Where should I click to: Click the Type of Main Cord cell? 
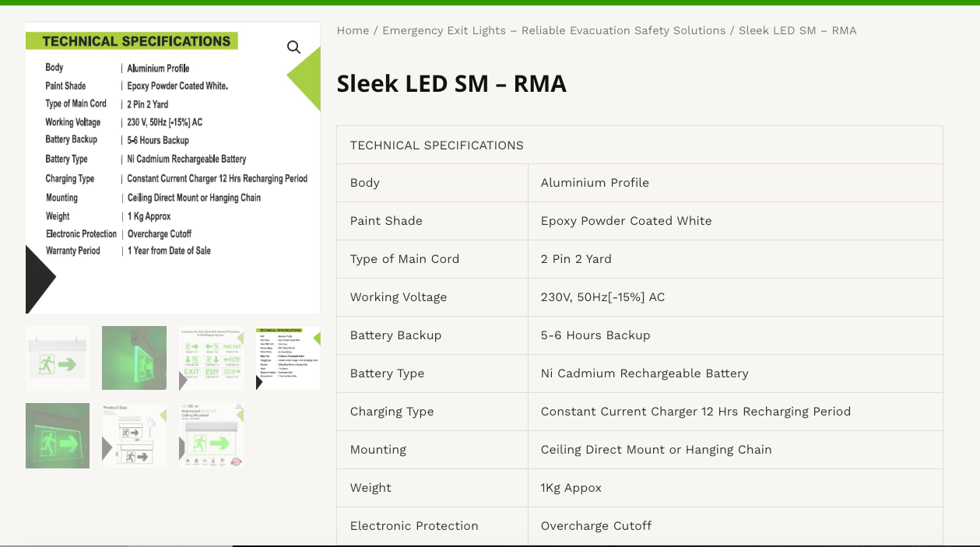(x=432, y=259)
